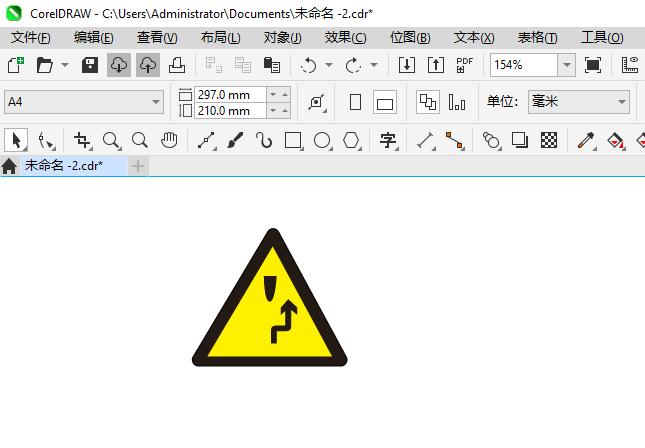Expand the Open recent files arrow
This screenshot has height=448, width=645.
click(65, 65)
